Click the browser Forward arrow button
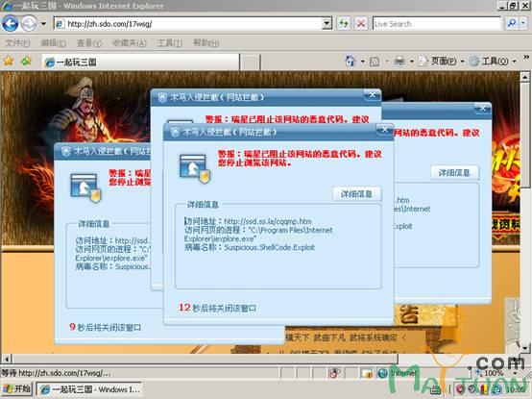Viewport: 532px width, 399px height. (x=29, y=24)
